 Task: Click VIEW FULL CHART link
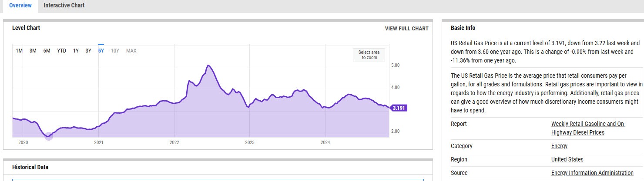(x=406, y=29)
